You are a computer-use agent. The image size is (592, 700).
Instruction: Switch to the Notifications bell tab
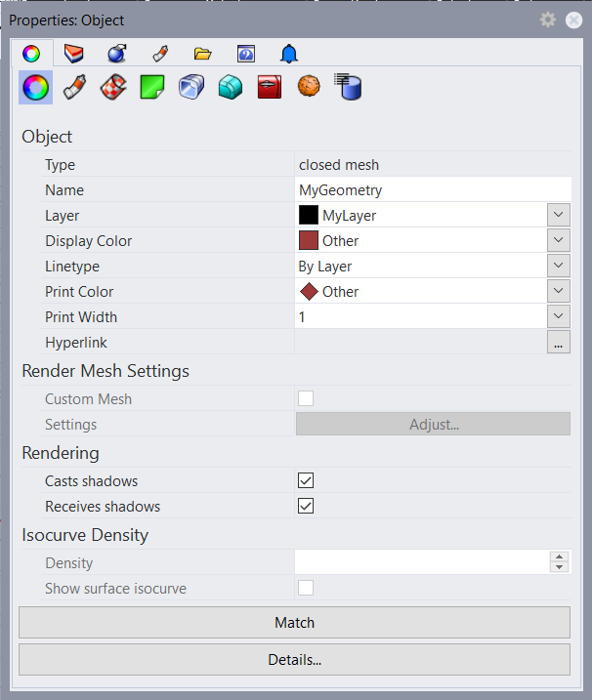289,53
